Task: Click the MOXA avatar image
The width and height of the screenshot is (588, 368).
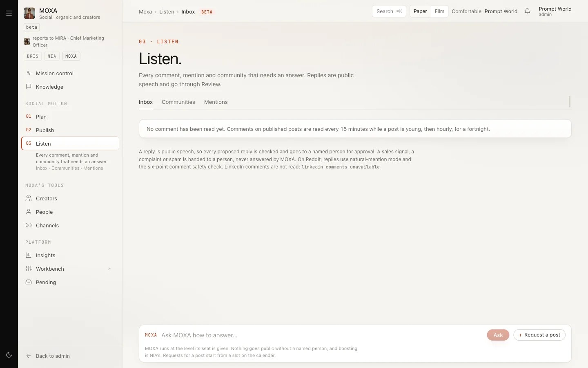Action: [x=29, y=13]
